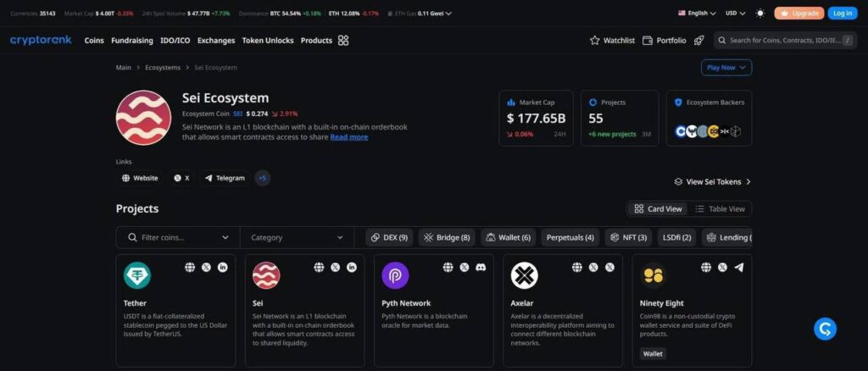Image resolution: width=868 pixels, height=371 pixels.
Task: Click the blue floating chat widget icon
Action: [x=825, y=329]
